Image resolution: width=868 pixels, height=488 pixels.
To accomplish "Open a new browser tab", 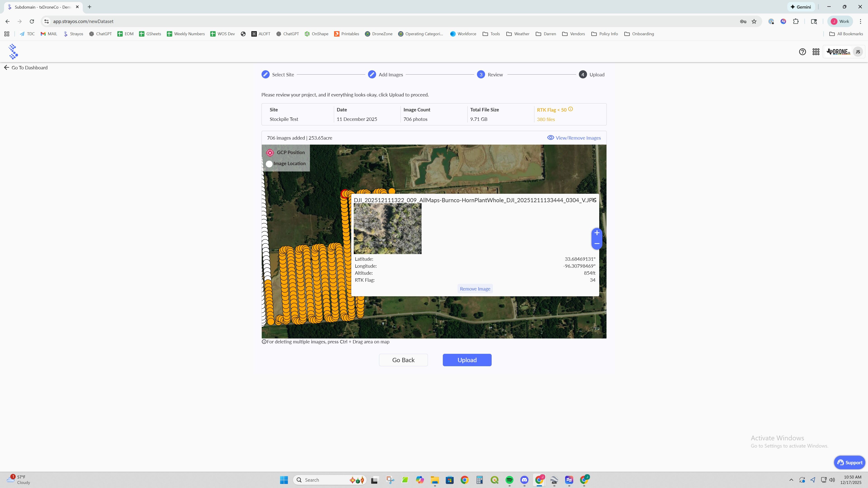I will [89, 7].
